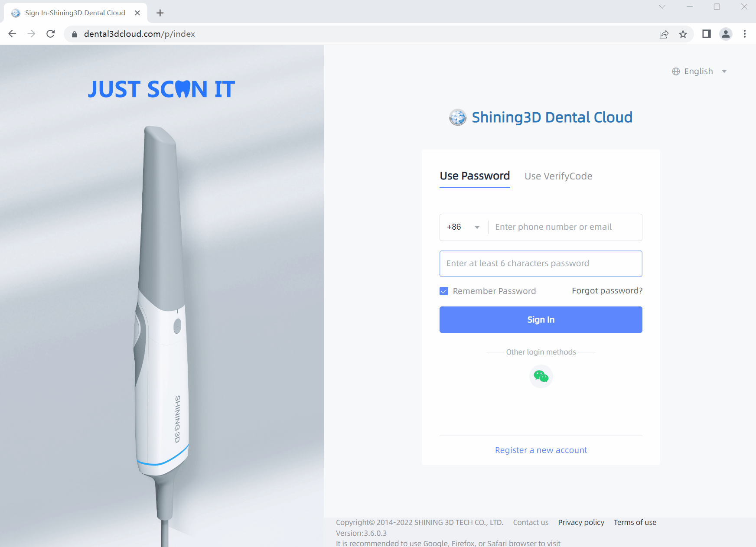Screen dimensions: 756x547
Task: Click the browser forward arrow
Action: pos(31,34)
